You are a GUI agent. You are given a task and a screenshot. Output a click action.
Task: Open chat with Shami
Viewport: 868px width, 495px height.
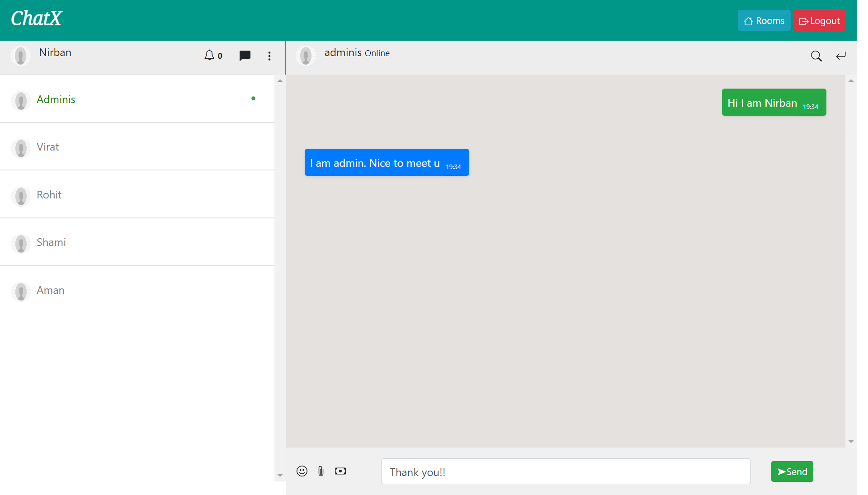pos(137,242)
